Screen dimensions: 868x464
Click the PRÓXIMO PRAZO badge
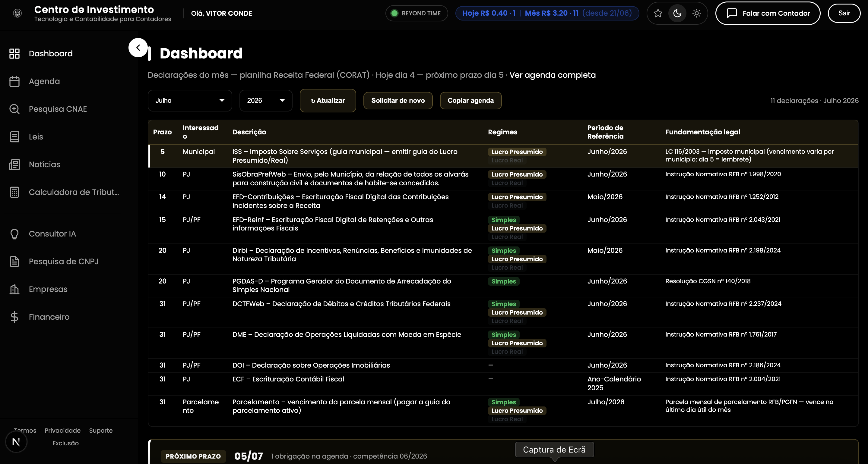[x=193, y=456]
